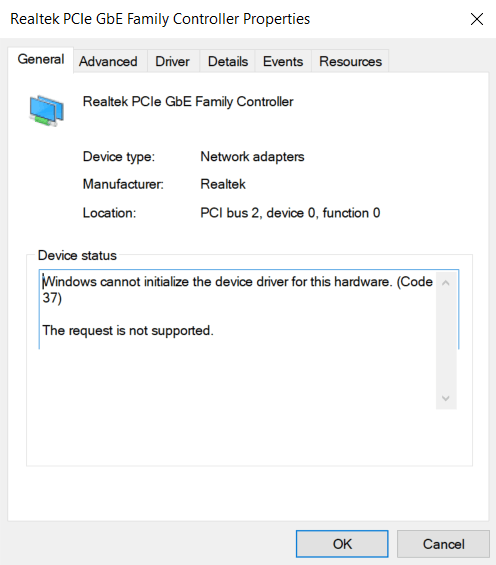Viewport: 496px width, 565px height.
Task: Click the Cancel button
Action: (443, 544)
